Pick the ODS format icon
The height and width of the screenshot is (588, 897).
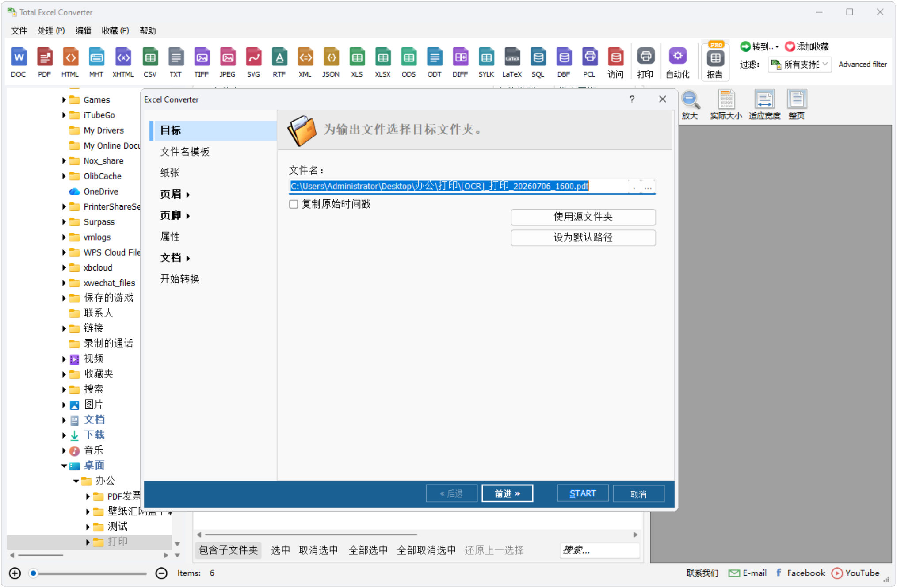tap(408, 62)
